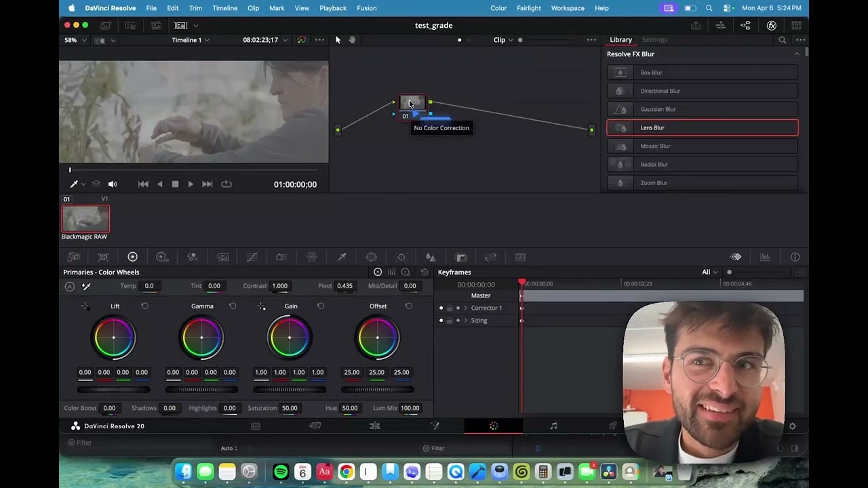
Task: Toggle Sizing track enable dot
Action: (441, 321)
